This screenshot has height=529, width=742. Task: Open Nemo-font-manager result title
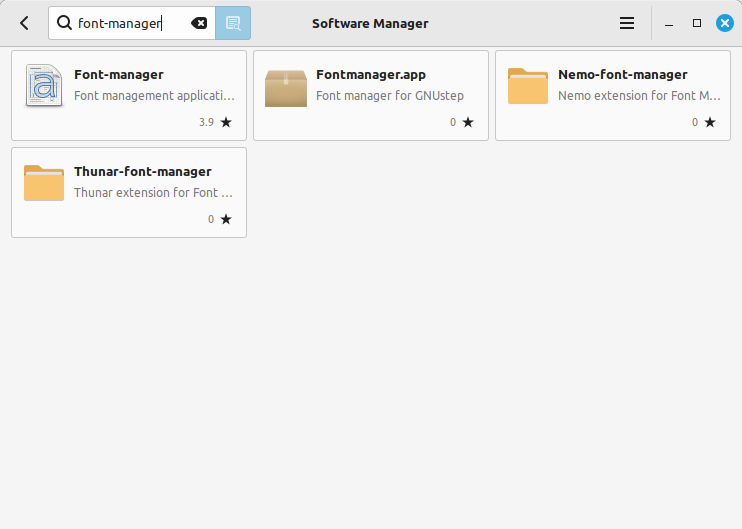pos(623,74)
